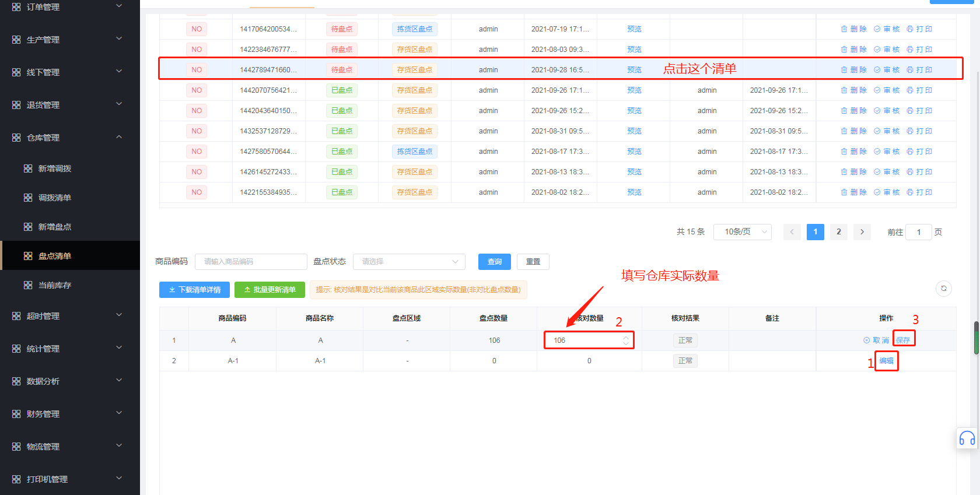The height and width of the screenshot is (495, 980).
Task: Click the 生产管理 sidebar grid icon
Action: tap(16, 40)
